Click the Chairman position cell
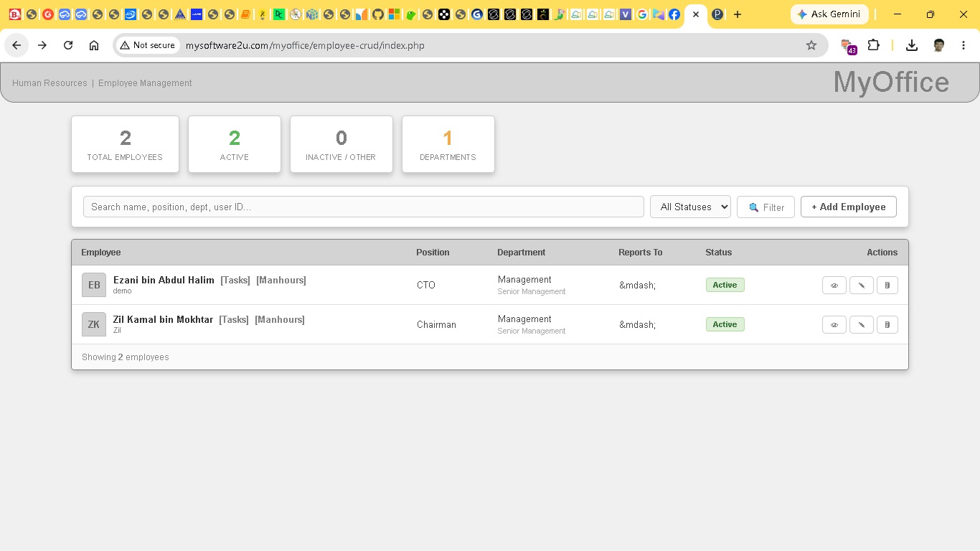 pyautogui.click(x=436, y=324)
